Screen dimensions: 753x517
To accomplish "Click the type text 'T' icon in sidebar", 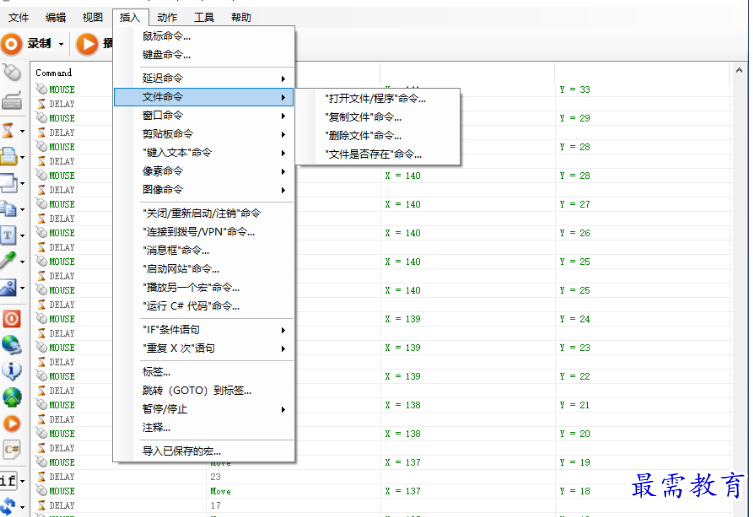I will (x=8, y=235).
